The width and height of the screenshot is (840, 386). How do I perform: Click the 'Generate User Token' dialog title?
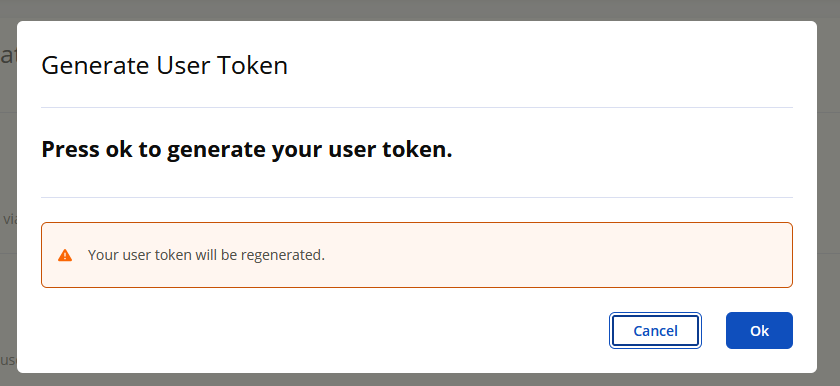164,65
